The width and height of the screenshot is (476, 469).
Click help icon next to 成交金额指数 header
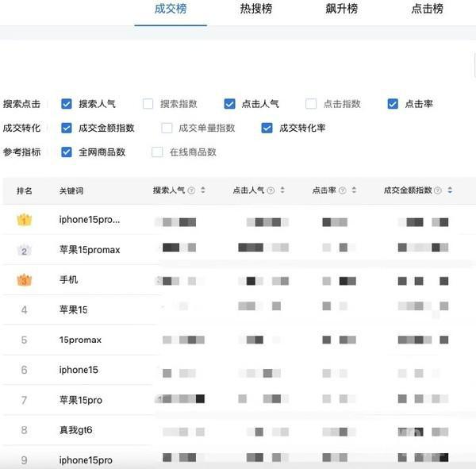(x=438, y=190)
